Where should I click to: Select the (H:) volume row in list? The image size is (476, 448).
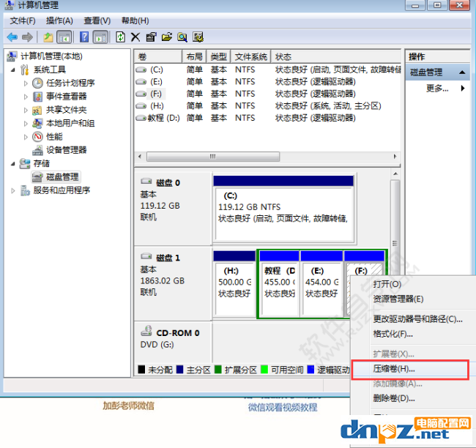pos(267,106)
